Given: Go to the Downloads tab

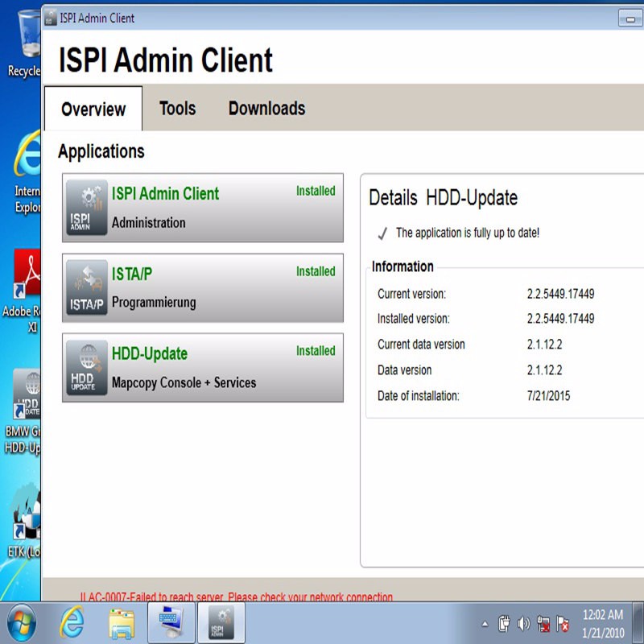Looking at the screenshot, I should 266,109.
